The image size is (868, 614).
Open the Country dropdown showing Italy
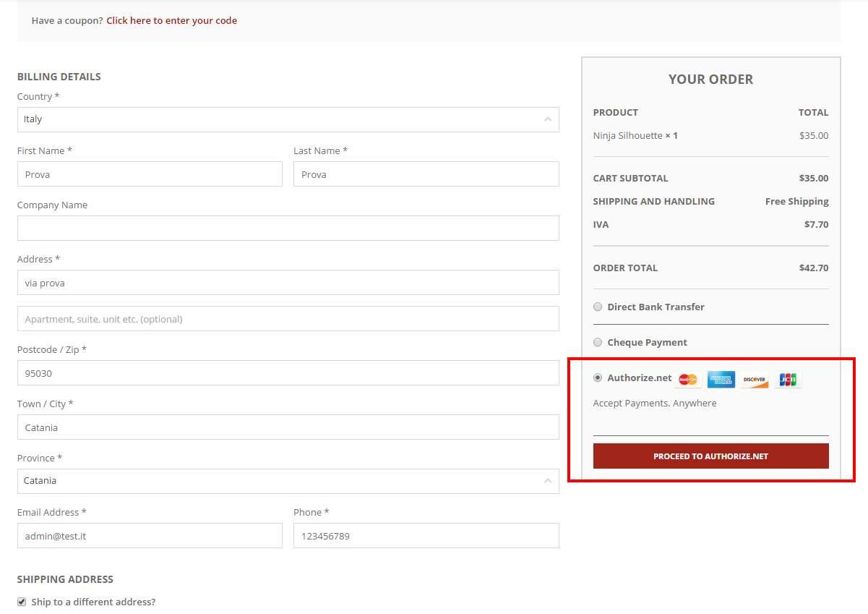(288, 119)
